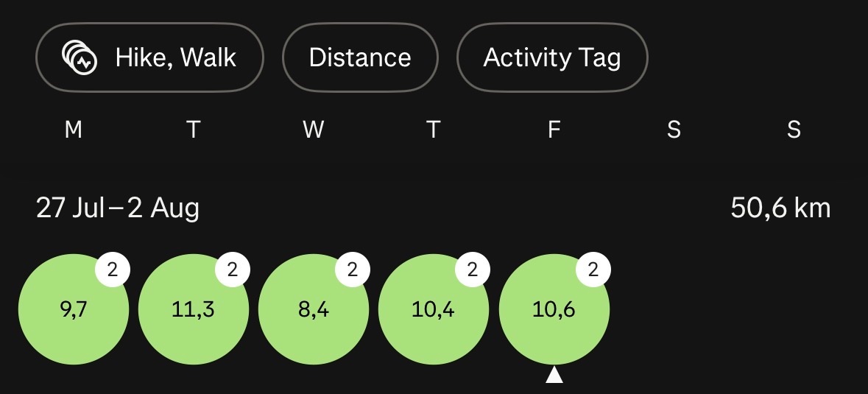Select Friday's 10,6 km circle

point(554,309)
